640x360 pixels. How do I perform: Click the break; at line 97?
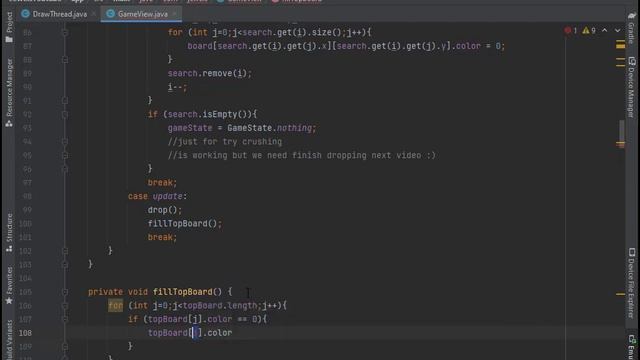162,182
